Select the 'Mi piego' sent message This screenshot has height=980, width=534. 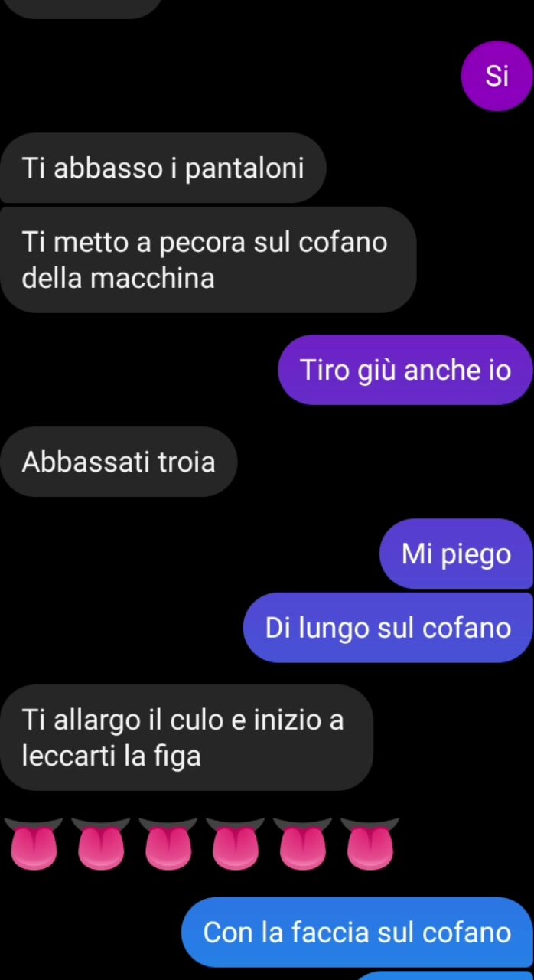click(x=456, y=554)
